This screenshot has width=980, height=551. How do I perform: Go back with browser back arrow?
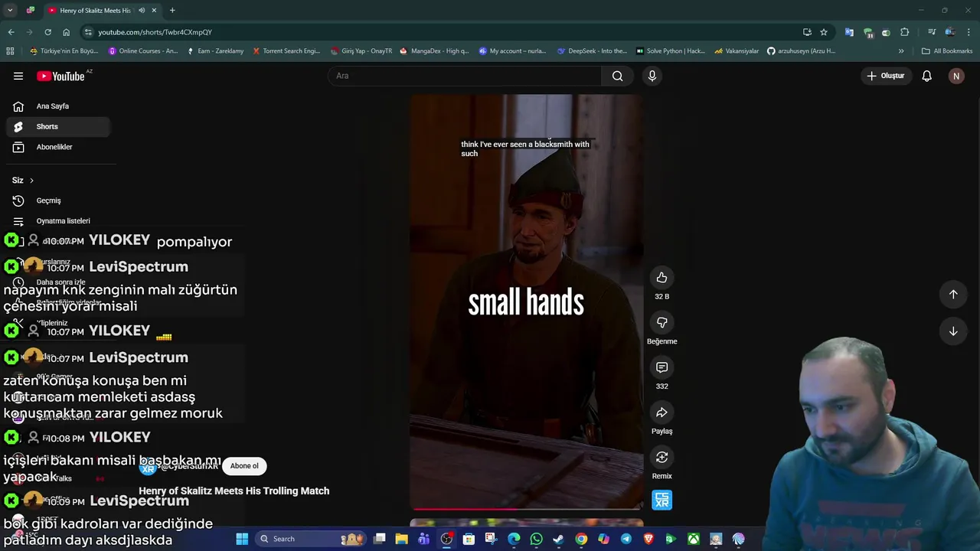(11, 32)
